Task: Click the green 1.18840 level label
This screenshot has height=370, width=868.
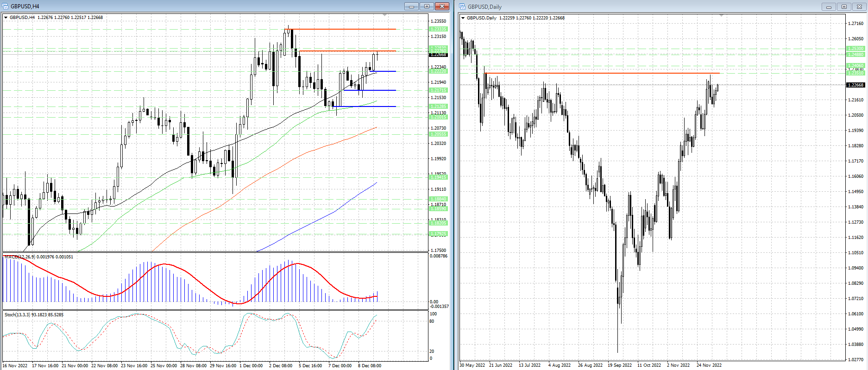Action: coord(438,199)
